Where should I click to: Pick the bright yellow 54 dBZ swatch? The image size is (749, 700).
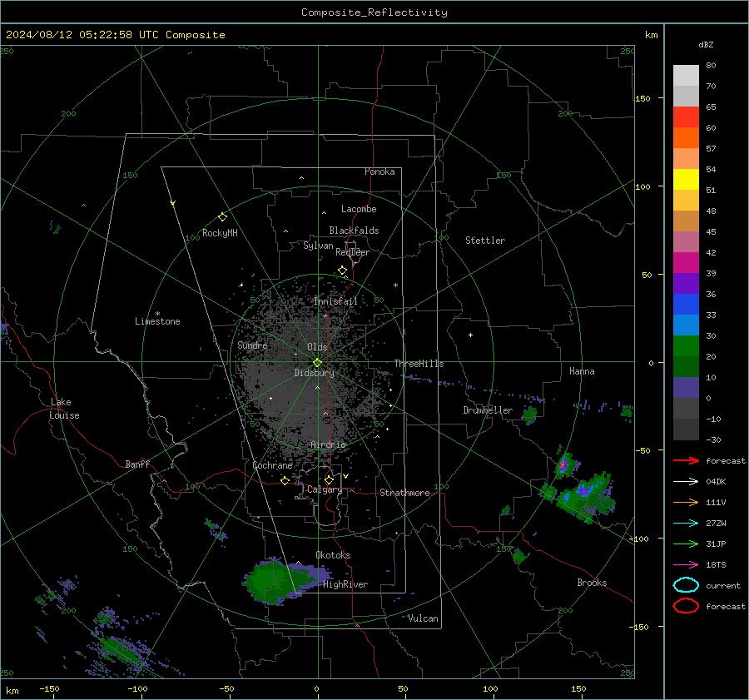coord(686,179)
